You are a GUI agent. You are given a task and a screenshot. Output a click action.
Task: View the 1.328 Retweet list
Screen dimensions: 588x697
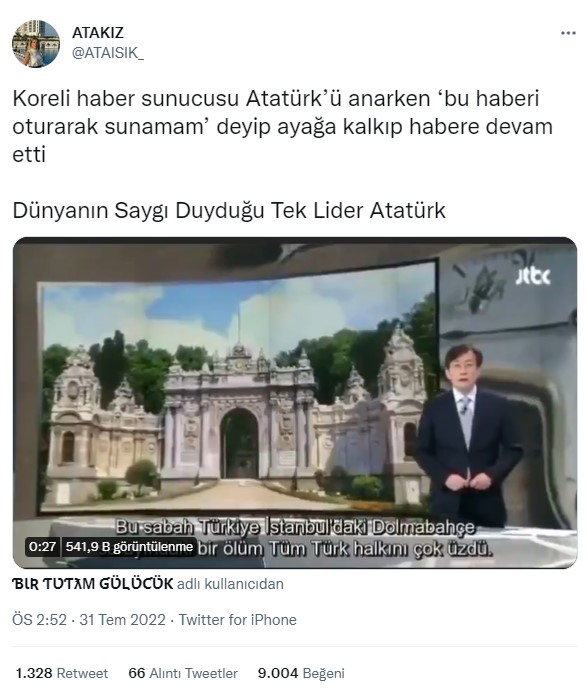(x=62, y=673)
